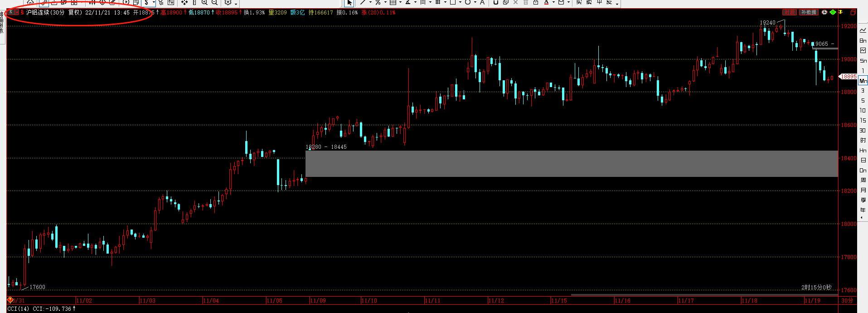This screenshot has width=868, height=313.
Task: Expand the trading toolbar overflow arrow
Action: (617, 4)
